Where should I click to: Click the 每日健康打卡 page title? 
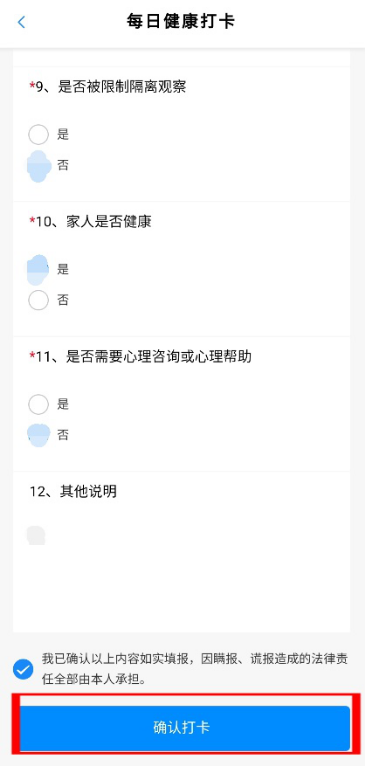pyautogui.click(x=181, y=22)
